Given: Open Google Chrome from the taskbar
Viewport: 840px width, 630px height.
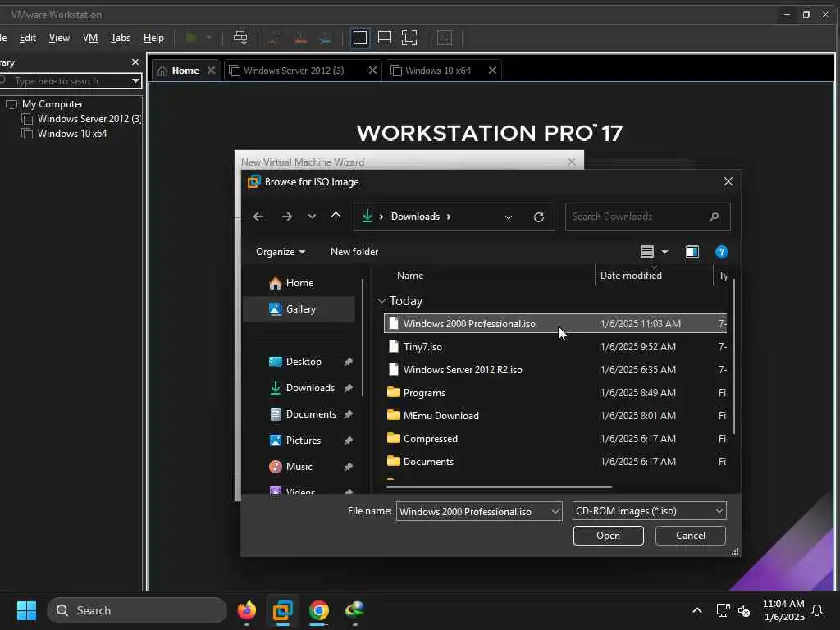Looking at the screenshot, I should pos(319,610).
